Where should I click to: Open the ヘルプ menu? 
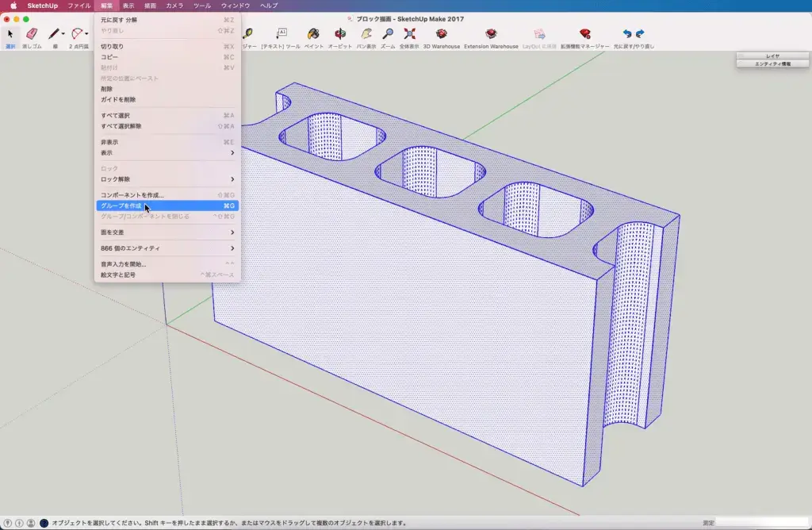tap(269, 6)
